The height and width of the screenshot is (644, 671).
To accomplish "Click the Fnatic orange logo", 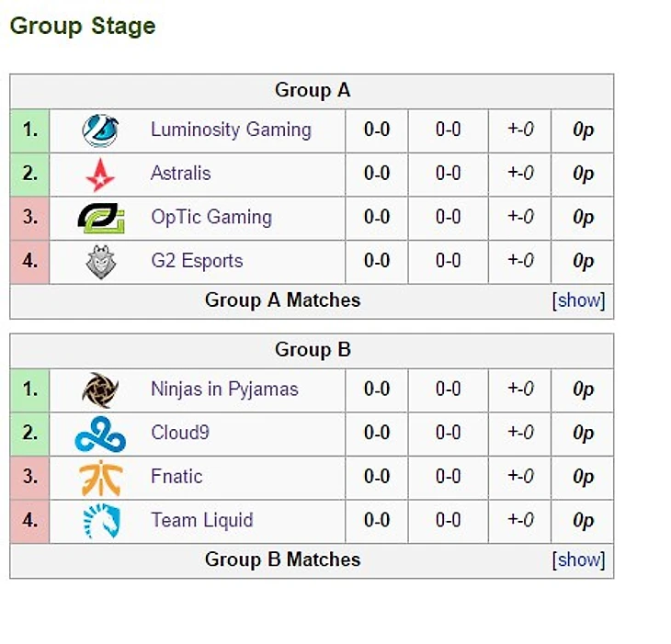I will (101, 478).
